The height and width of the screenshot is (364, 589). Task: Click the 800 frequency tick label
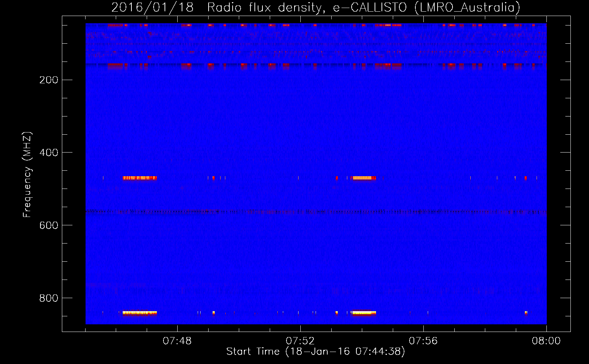pyautogui.click(x=49, y=298)
